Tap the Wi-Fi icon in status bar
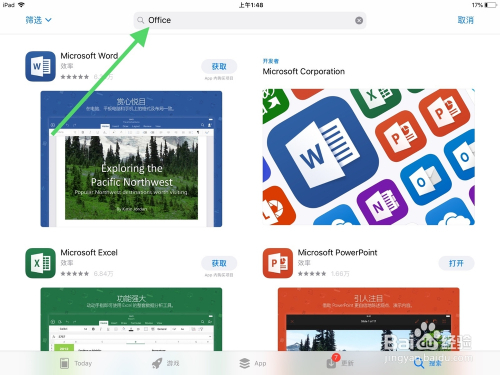This screenshot has width=500, height=375. pos(21,5)
